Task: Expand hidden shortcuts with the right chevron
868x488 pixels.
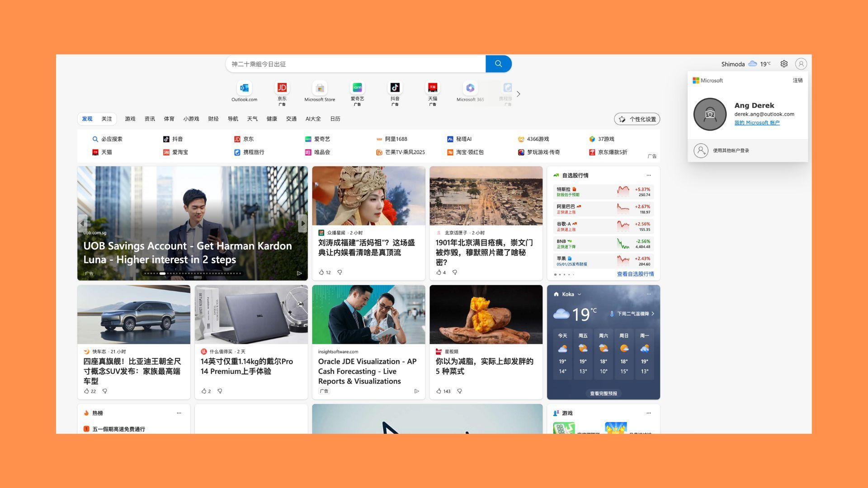Action: 518,94
